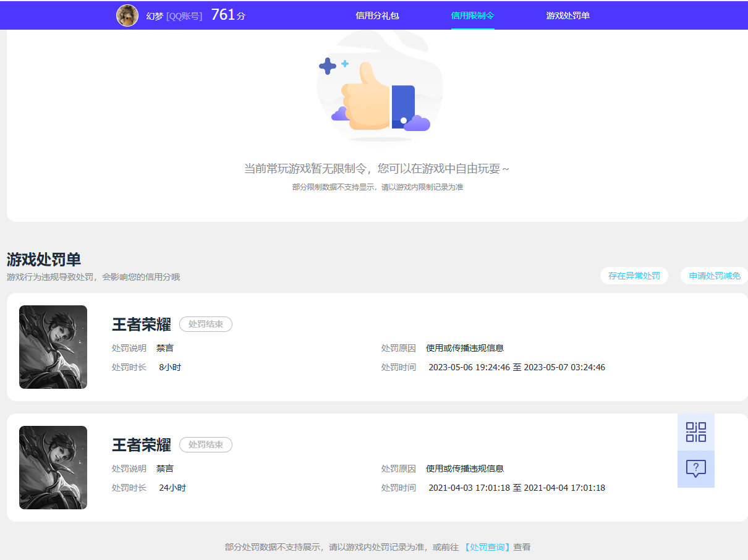Go to the 游戏处罚单 tab
Image resolution: width=748 pixels, height=560 pixels.
(568, 15)
